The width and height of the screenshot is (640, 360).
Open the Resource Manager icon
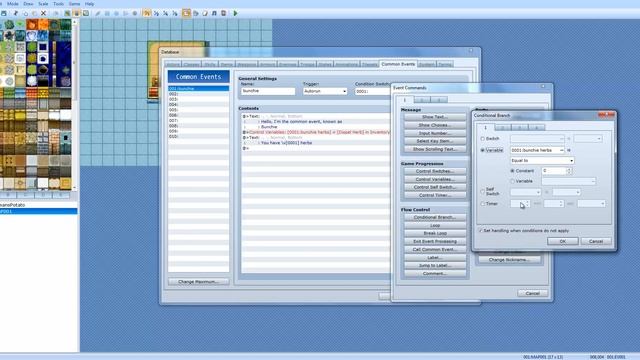click(x=196, y=13)
